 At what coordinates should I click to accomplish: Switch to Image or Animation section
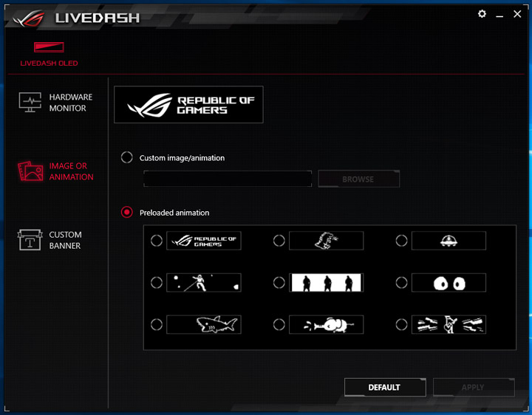point(55,171)
